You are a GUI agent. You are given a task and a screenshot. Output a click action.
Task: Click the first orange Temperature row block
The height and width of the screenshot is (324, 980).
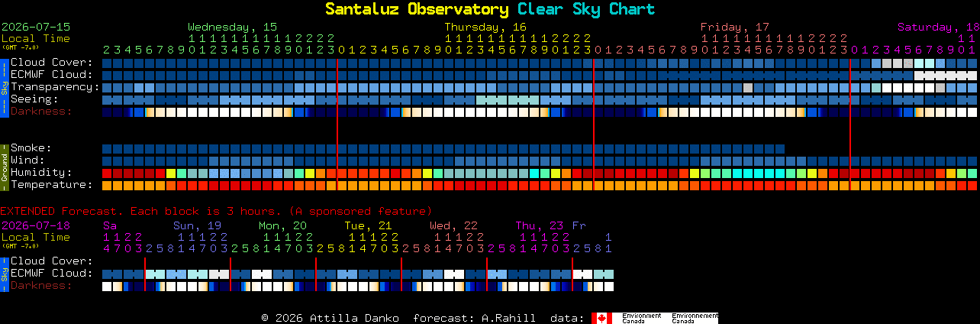pos(107,186)
